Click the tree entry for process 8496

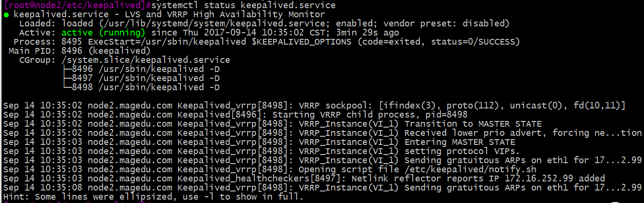coord(141,69)
